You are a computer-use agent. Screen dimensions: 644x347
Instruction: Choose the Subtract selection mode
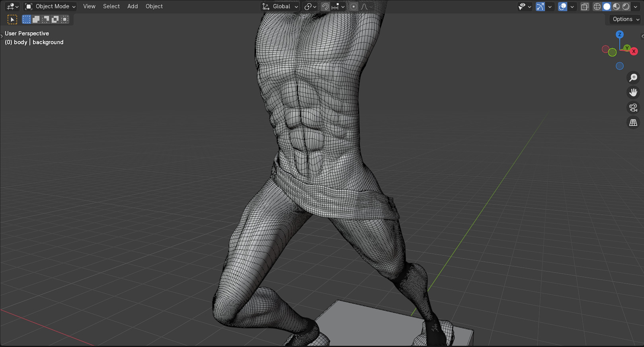45,19
